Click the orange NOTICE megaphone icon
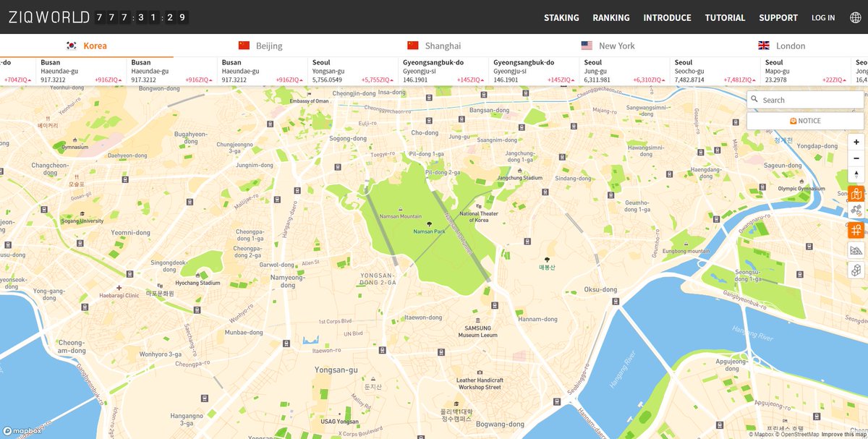Viewport: 868px width, 439px height. click(793, 121)
